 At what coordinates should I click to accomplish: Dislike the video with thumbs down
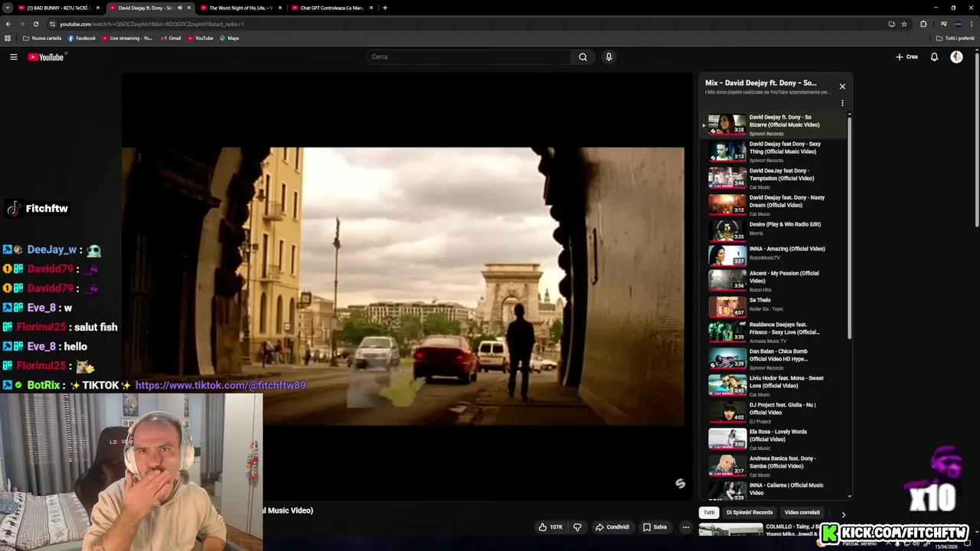(x=577, y=527)
